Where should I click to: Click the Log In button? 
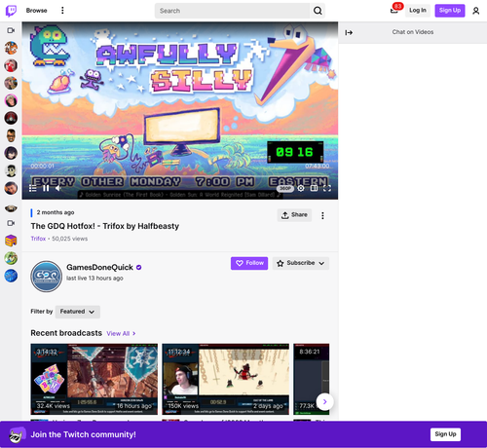tap(418, 11)
